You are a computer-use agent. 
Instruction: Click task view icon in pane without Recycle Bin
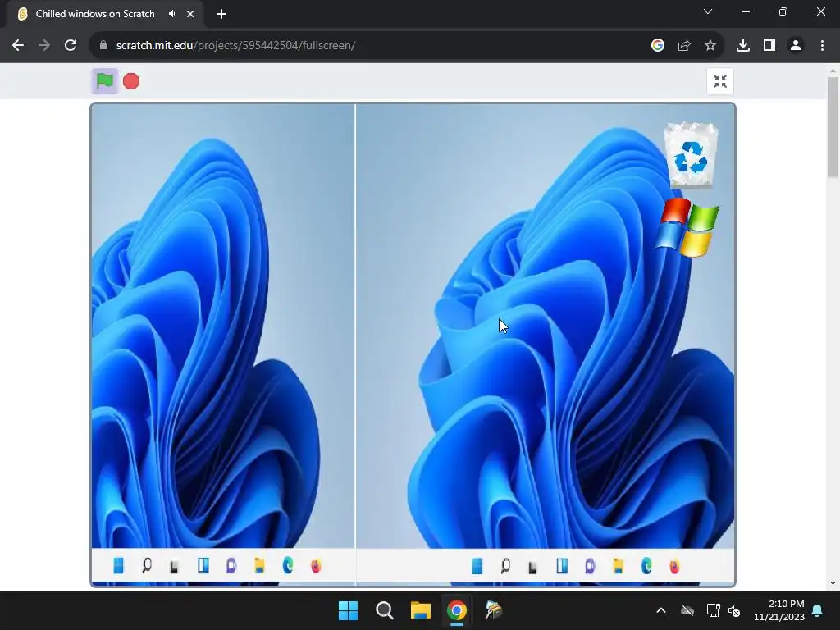click(x=174, y=566)
